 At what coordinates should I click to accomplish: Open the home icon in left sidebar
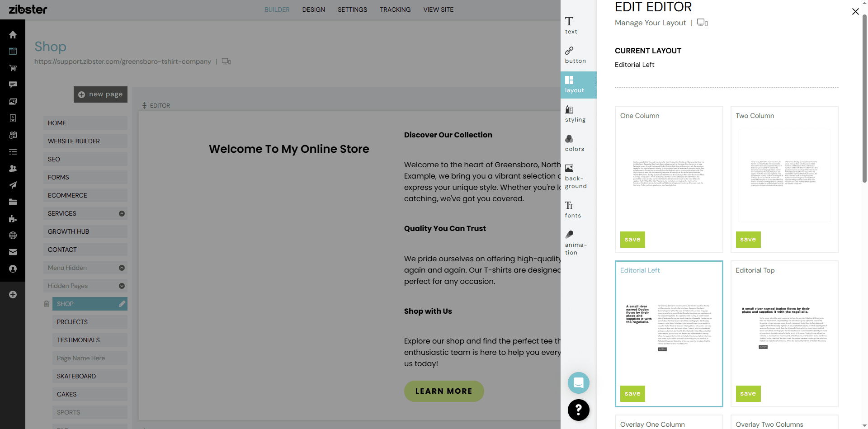pos(13,35)
